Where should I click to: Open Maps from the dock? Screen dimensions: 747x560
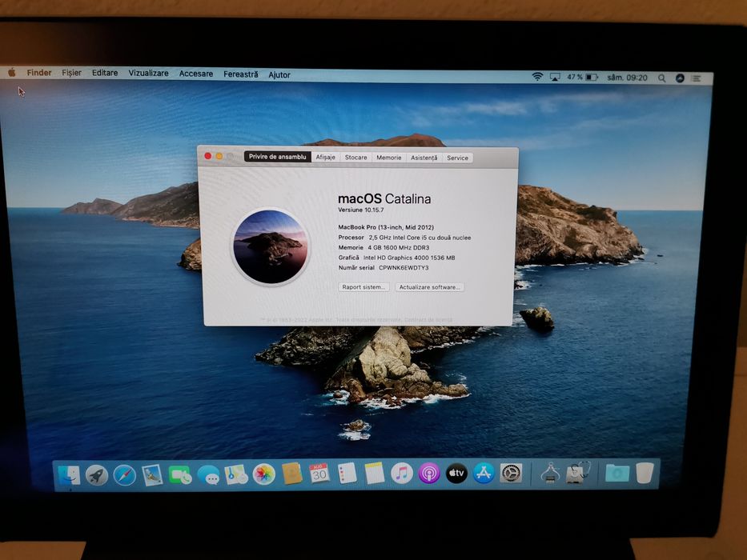click(236, 474)
